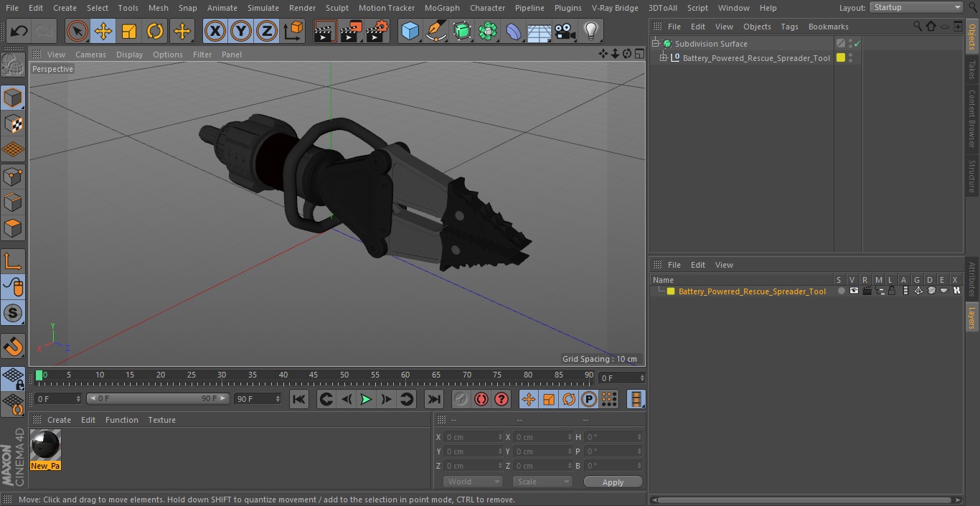This screenshot has height=506, width=980.
Task: Open the Takes side tab
Action: (972, 70)
